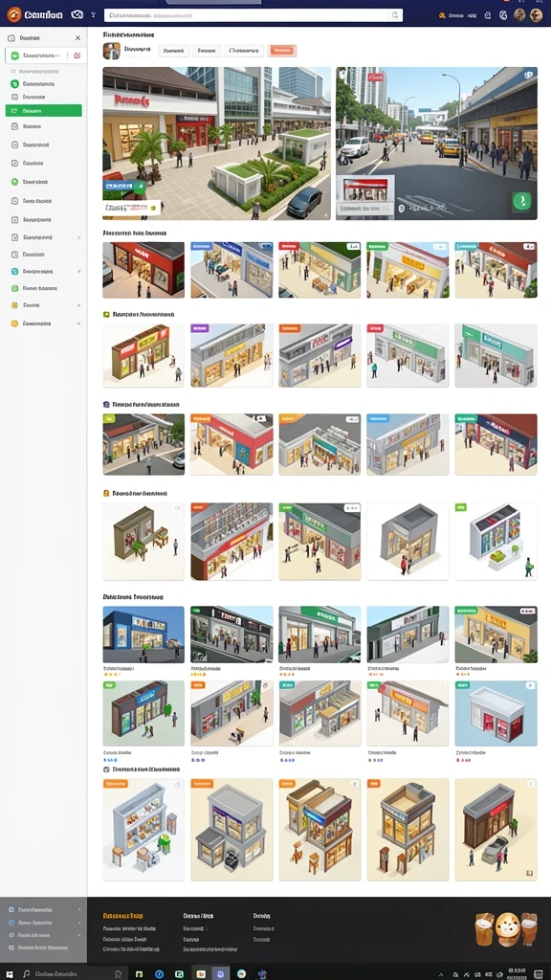Show hidden system tray icons

(441, 974)
